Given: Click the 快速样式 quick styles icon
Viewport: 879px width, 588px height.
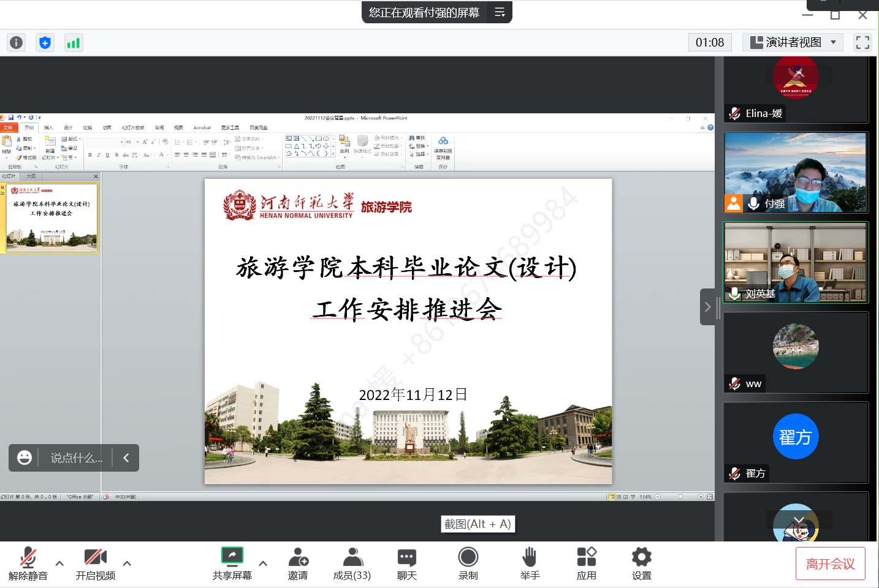Looking at the screenshot, I should [362, 141].
